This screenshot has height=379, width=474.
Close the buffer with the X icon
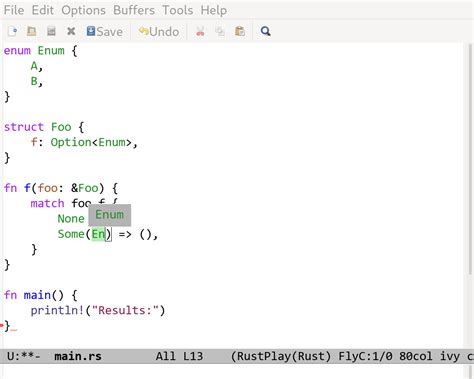(x=71, y=31)
